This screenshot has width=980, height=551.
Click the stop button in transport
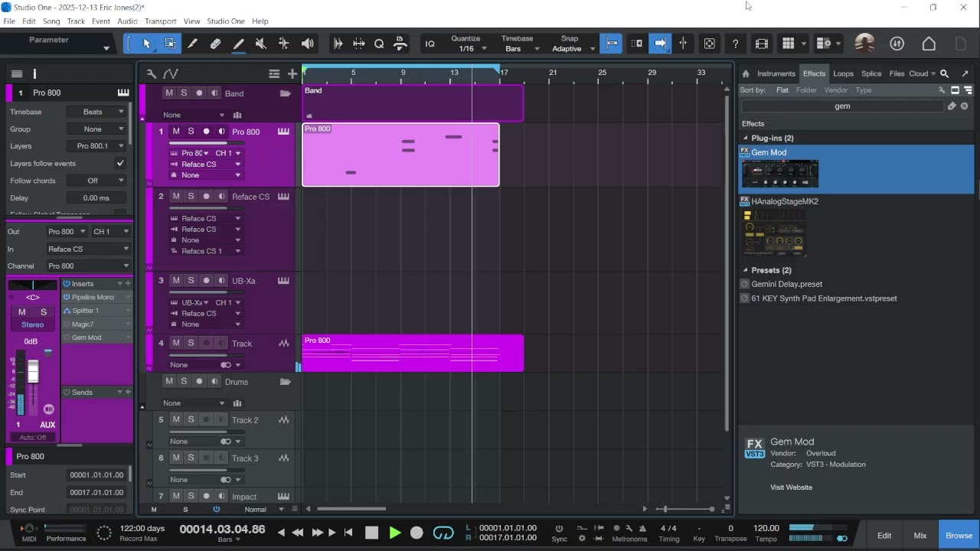coord(372,533)
